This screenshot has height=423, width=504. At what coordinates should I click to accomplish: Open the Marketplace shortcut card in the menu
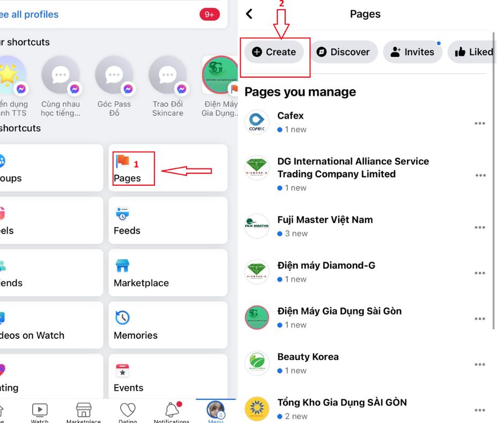coord(168,273)
